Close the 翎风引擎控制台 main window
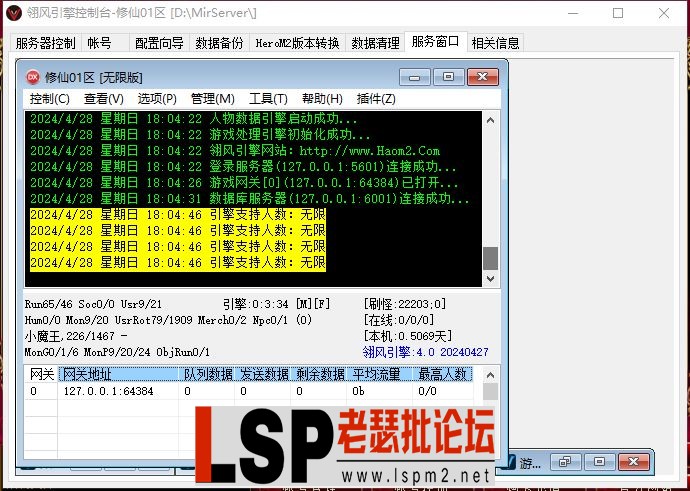The image size is (690, 491). (664, 13)
